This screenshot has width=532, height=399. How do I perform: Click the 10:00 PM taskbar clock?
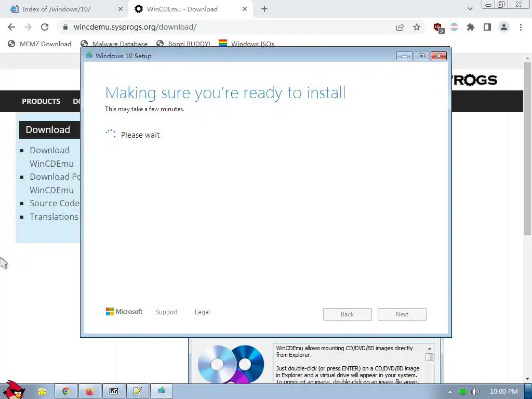coord(504,392)
